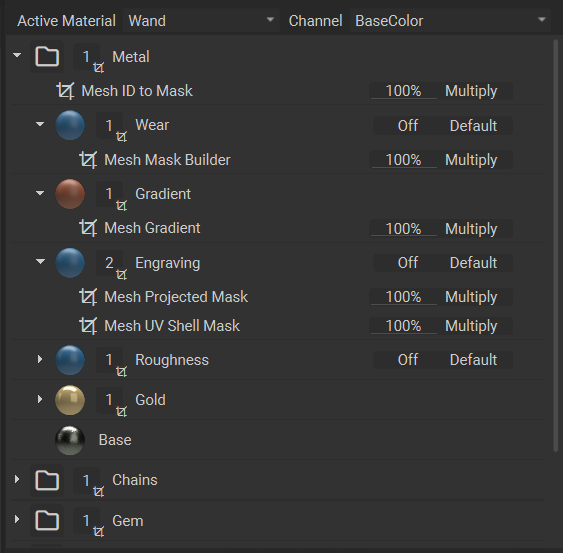Click the Metal folder icon
The height and width of the screenshot is (553, 563).
47,56
